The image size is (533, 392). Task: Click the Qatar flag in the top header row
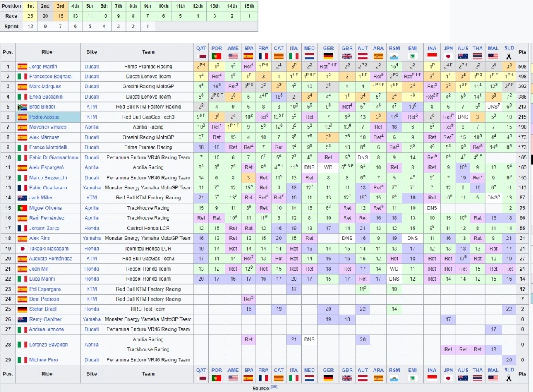(201, 57)
